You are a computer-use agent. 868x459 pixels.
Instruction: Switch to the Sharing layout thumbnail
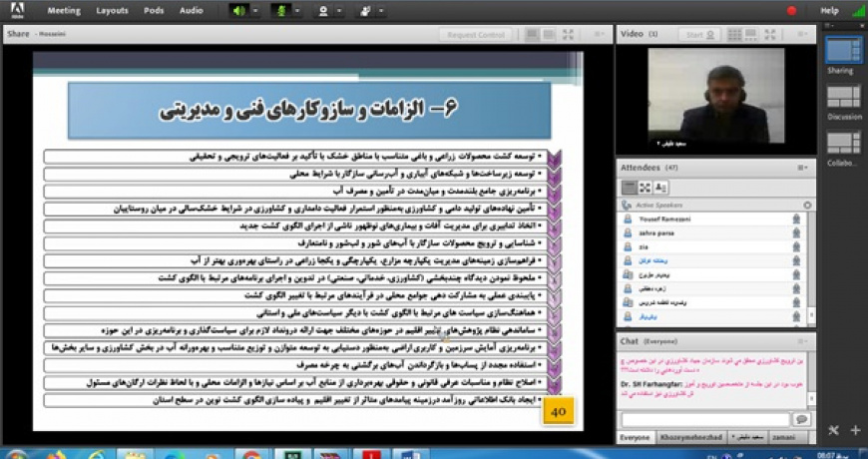[844, 52]
